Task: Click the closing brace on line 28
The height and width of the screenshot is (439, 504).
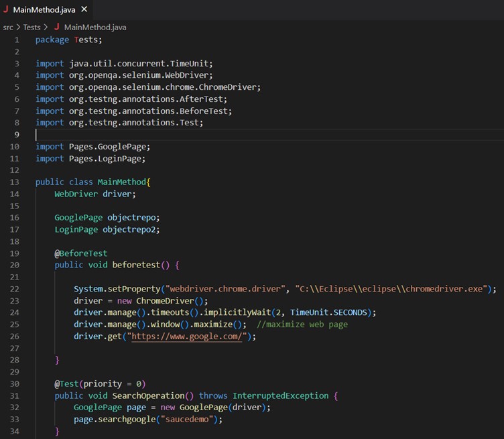Action: coord(57,360)
